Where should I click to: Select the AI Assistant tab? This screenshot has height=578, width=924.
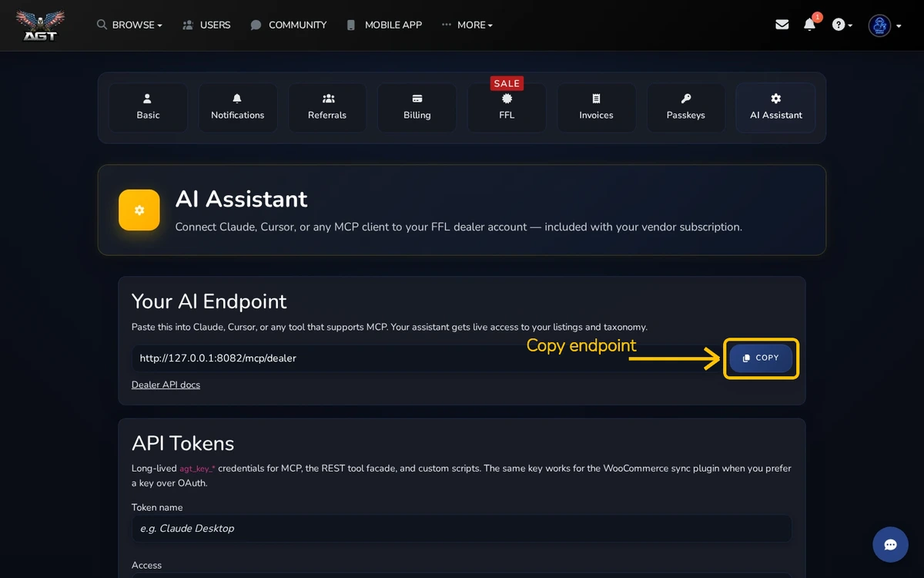point(775,107)
